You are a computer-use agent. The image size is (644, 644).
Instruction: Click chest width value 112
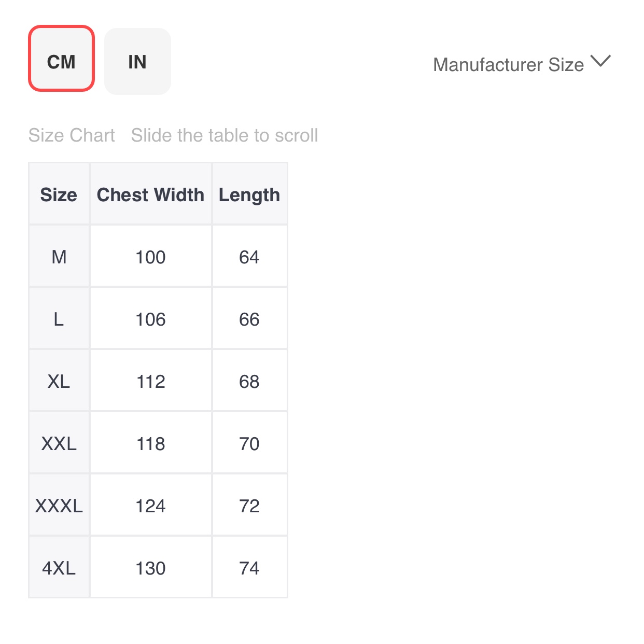point(150,381)
